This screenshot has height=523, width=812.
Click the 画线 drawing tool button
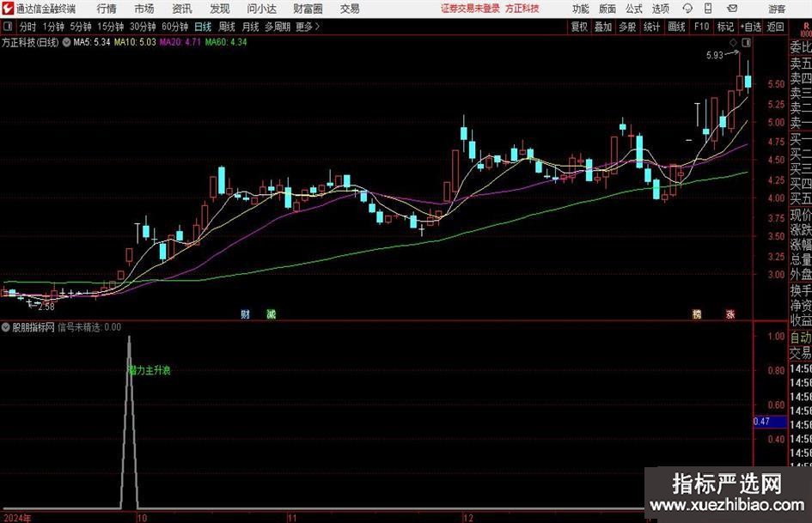(676, 27)
